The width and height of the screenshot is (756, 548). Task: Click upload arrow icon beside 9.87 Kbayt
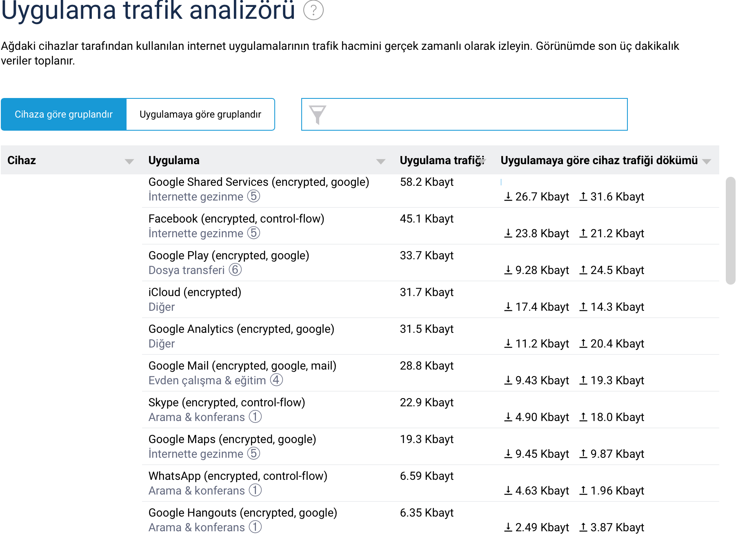583,454
